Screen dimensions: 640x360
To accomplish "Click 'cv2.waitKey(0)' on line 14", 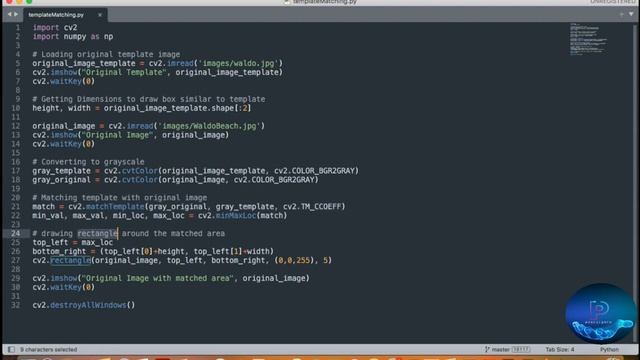I will (x=64, y=144).
